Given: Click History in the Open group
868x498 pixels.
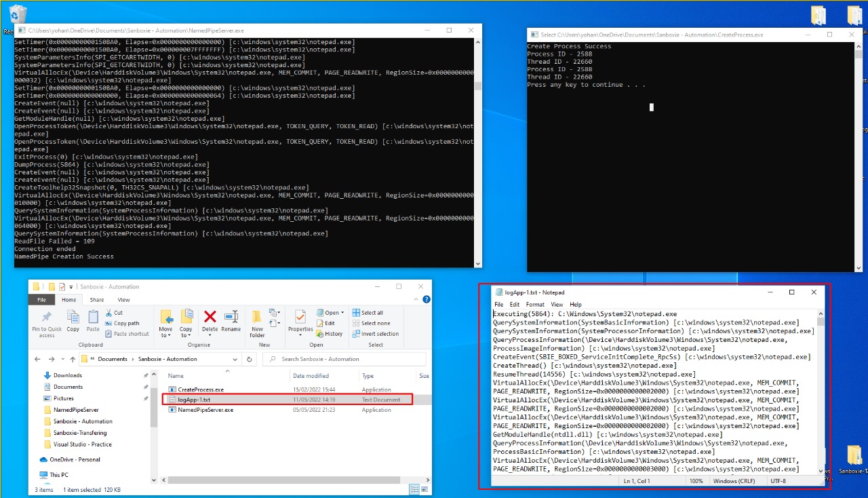Looking at the screenshot, I should coord(330,334).
